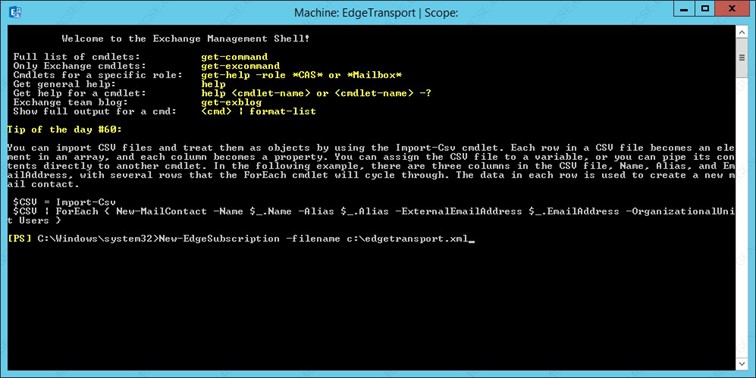Click the get-exblog text
756x378 pixels.
click(x=231, y=102)
